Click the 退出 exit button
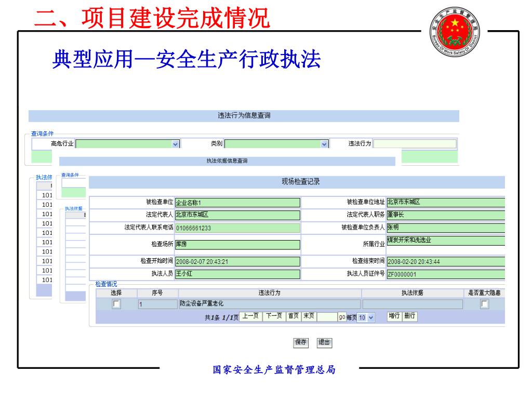The image size is (532, 399). (324, 343)
